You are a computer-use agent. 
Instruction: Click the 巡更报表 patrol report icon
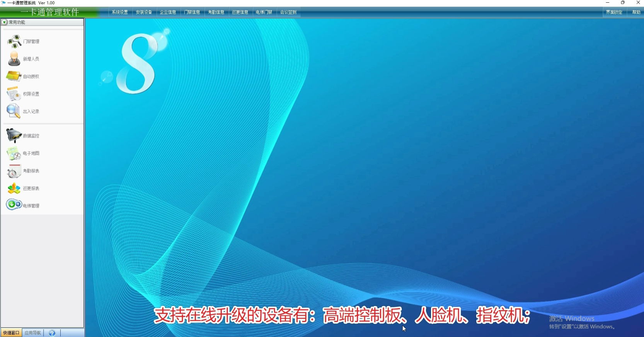click(14, 188)
